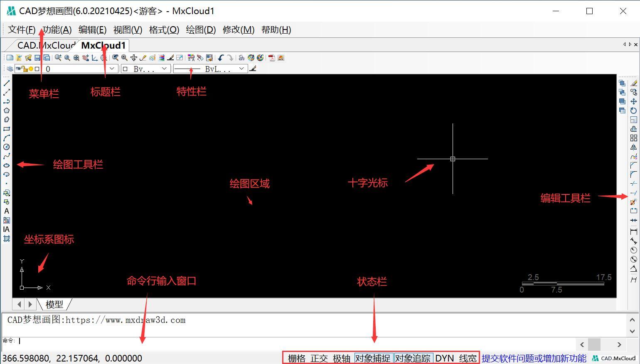Viewport: 640px width, 364px height.
Task: Toggle DYN dynamic input
Action: (445, 358)
